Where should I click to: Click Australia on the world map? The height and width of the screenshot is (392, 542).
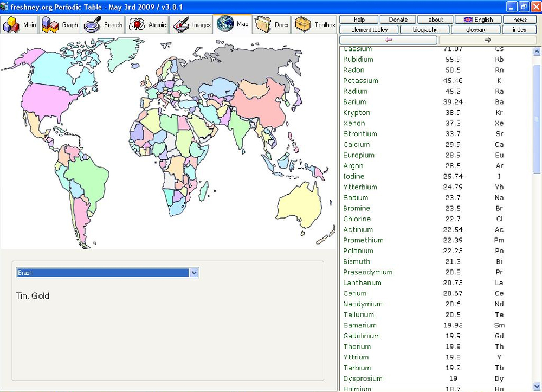coord(298,204)
